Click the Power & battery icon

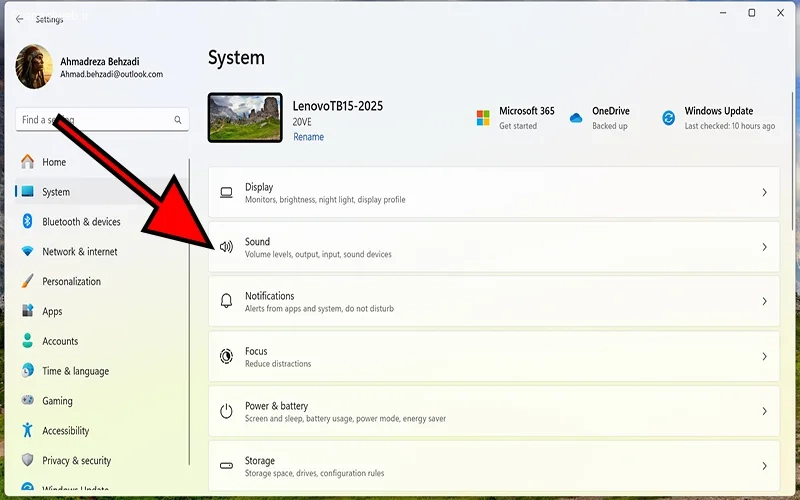coord(226,411)
